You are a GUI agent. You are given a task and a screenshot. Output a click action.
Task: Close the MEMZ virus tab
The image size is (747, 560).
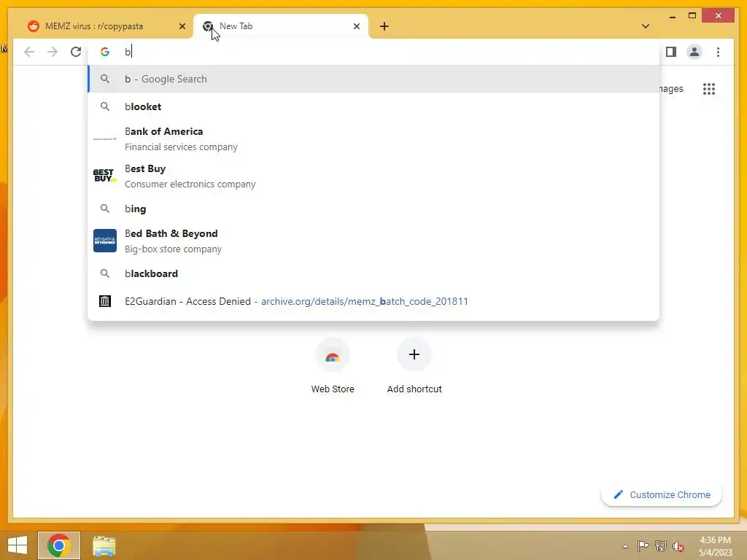click(182, 26)
